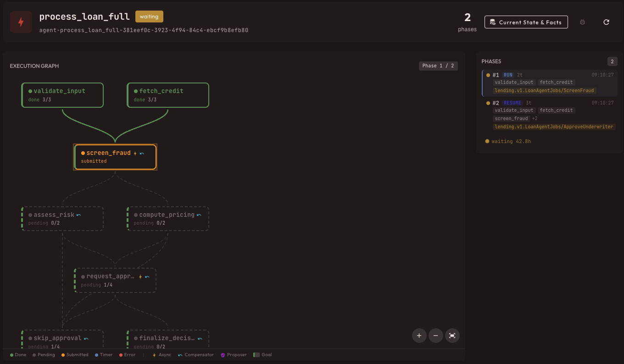Click the ScreenFraud job tag

click(545, 91)
